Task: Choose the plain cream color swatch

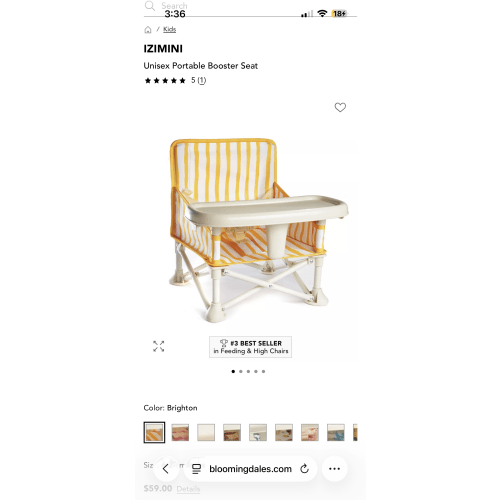Action: [206, 432]
